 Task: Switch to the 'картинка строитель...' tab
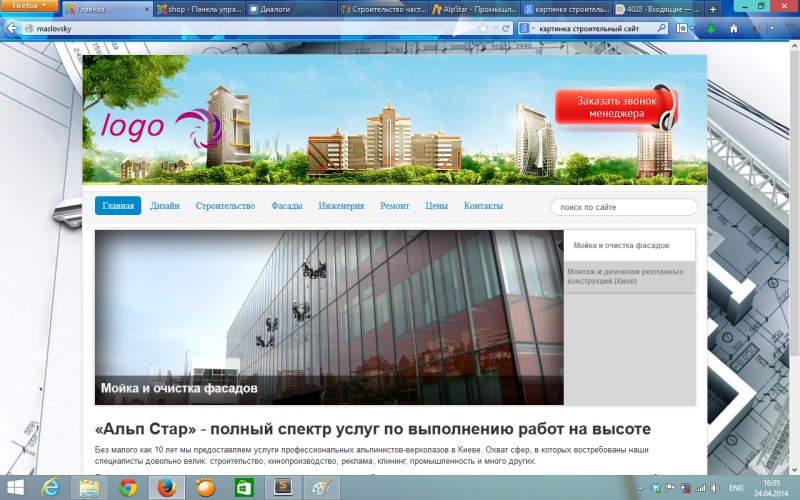[566, 9]
